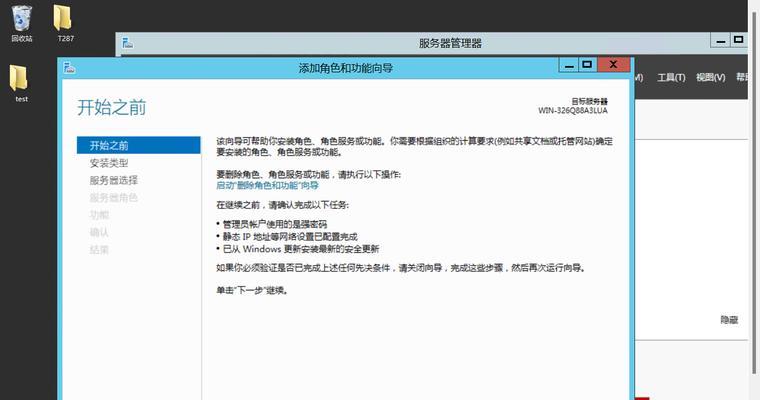Click the 添加角色和功能向导 title text
This screenshot has height=400, width=760.
(x=345, y=68)
